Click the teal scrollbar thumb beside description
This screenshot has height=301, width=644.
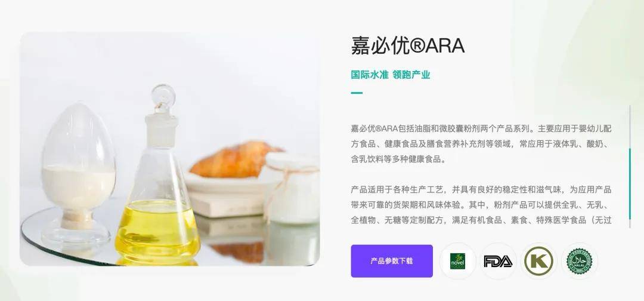[x=630, y=184]
